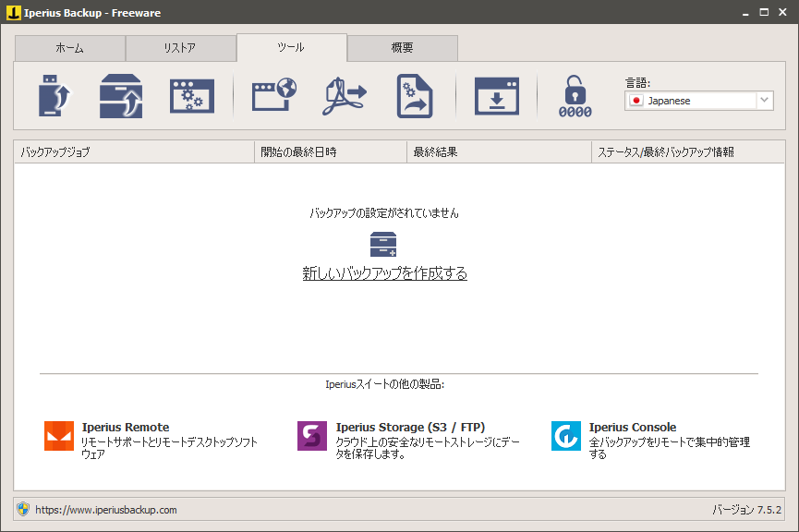Switch to the ホーム tab
Screen dimensions: 799x532
[70, 48]
